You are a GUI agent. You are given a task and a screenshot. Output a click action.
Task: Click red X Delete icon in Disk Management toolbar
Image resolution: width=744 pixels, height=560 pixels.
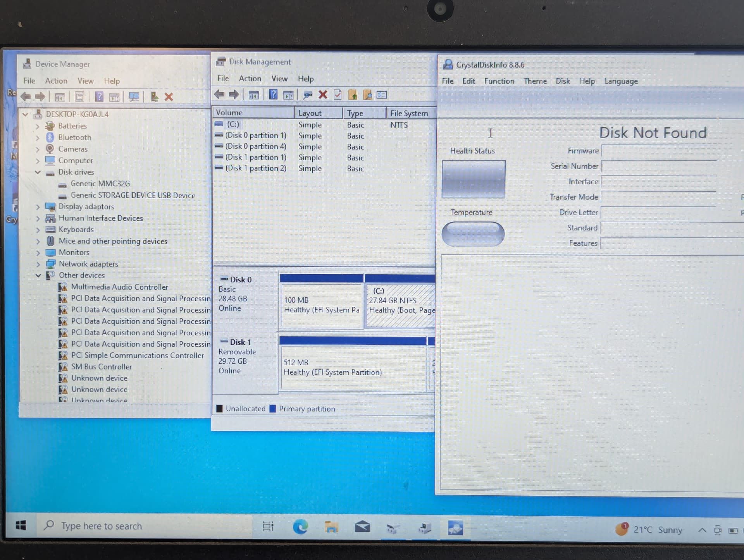323,95
